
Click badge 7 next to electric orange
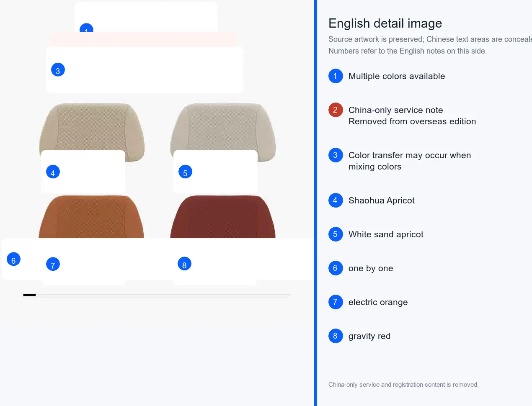pyautogui.click(x=336, y=302)
